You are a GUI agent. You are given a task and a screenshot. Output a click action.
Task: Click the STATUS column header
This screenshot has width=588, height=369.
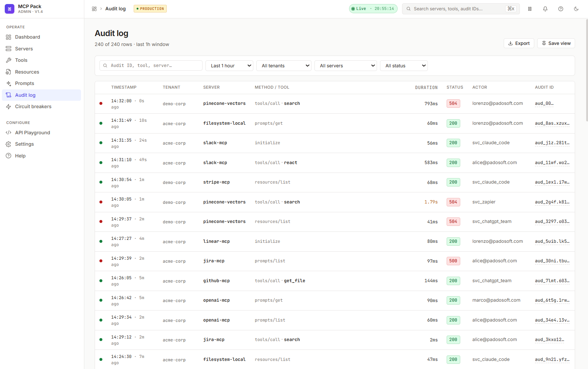(x=455, y=88)
